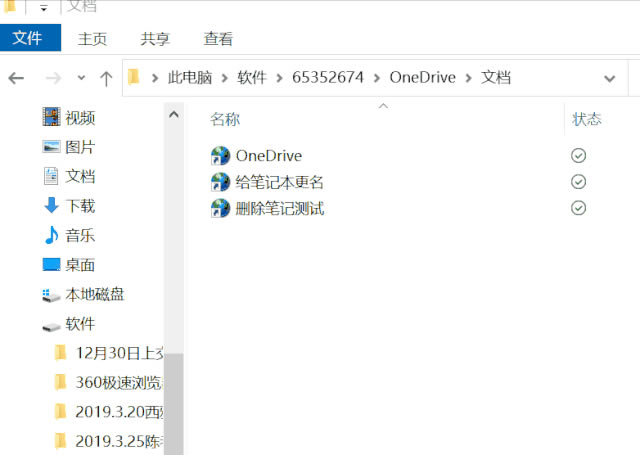This screenshot has width=640, height=455.
Task: Expand the chevron after 此电脑
Action: point(224,78)
